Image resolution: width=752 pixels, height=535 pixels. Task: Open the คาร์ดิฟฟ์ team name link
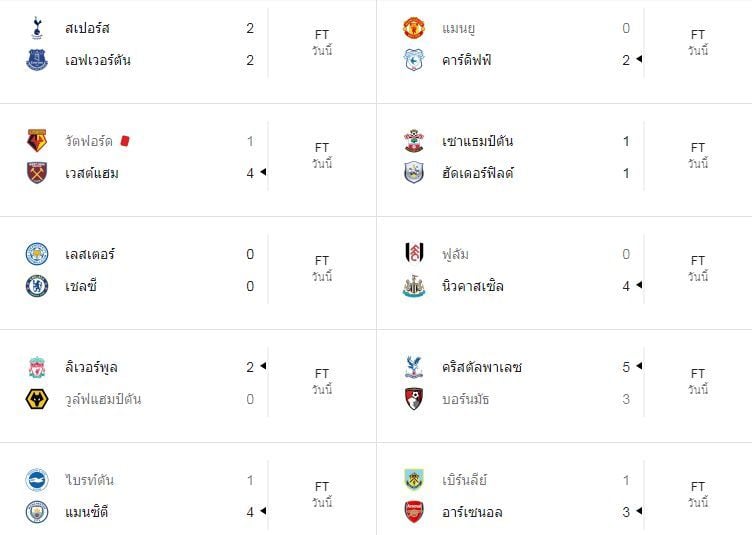466,60
